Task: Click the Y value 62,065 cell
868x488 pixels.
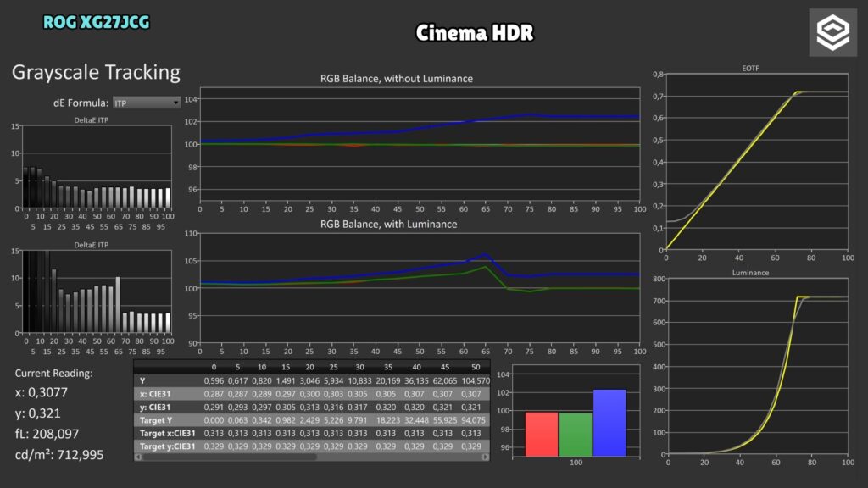Action: pos(445,380)
